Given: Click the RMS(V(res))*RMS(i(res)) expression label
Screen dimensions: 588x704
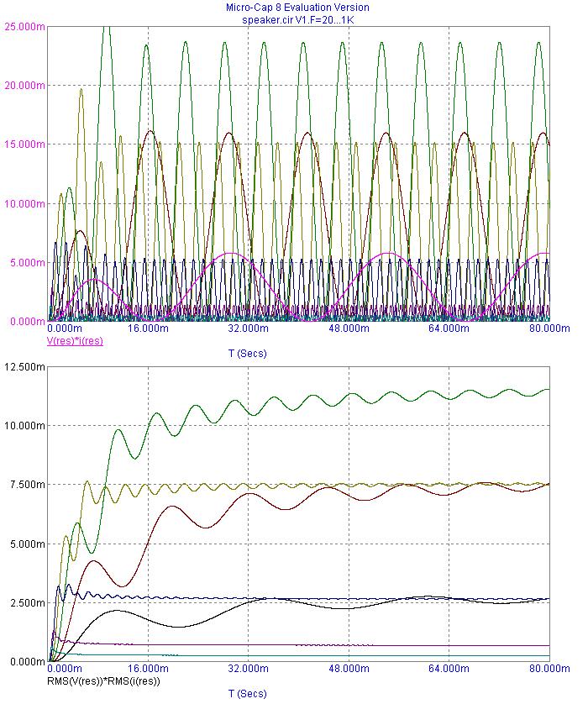Looking at the screenshot, I should point(103,681).
